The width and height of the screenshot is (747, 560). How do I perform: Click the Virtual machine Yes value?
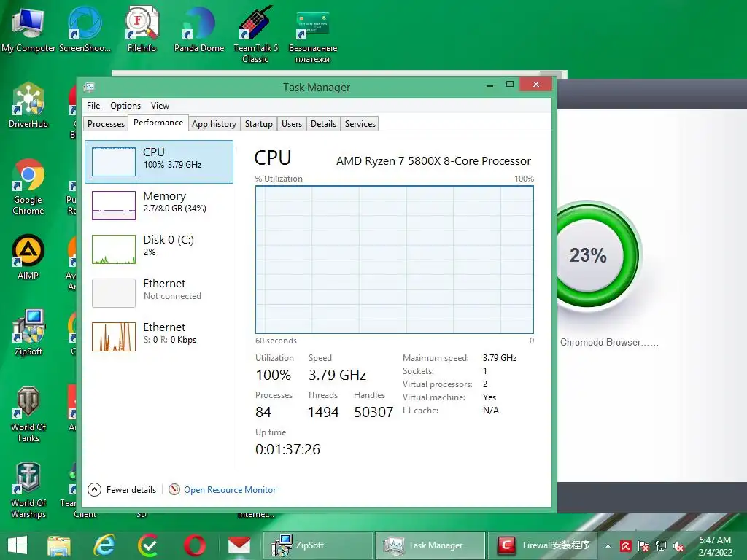coord(489,397)
